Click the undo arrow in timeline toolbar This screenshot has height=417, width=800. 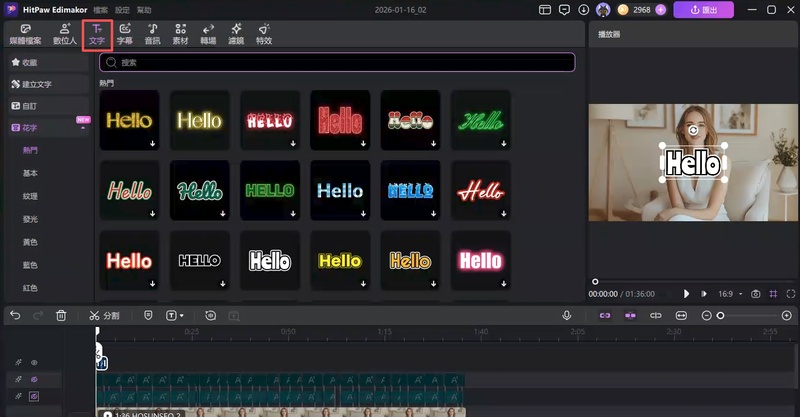click(15, 315)
